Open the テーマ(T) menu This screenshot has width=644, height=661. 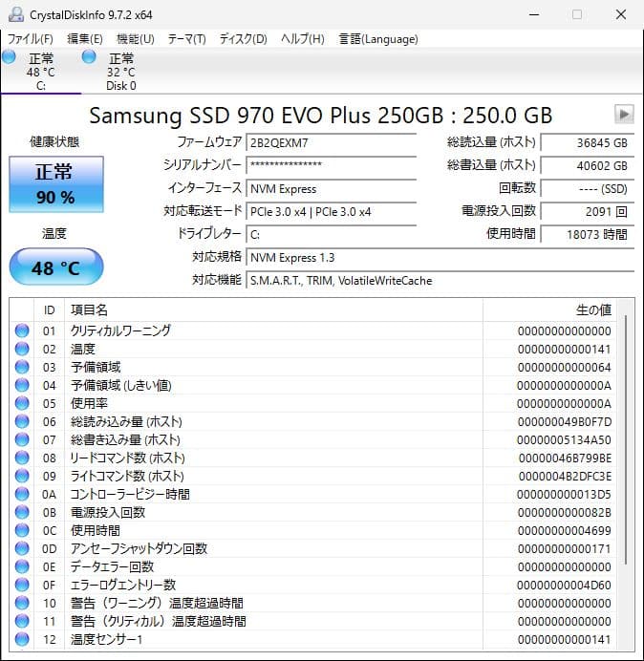pyautogui.click(x=187, y=39)
